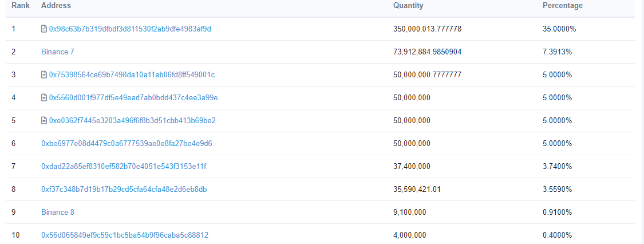Open address 0xe0362f7445e3203a496f6f8b3d51cbb413b69be2
The height and width of the screenshot is (244, 644).
[132, 120]
